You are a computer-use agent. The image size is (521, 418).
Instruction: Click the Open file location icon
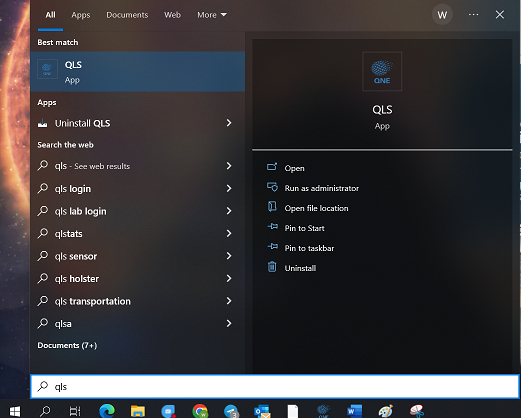coord(272,207)
